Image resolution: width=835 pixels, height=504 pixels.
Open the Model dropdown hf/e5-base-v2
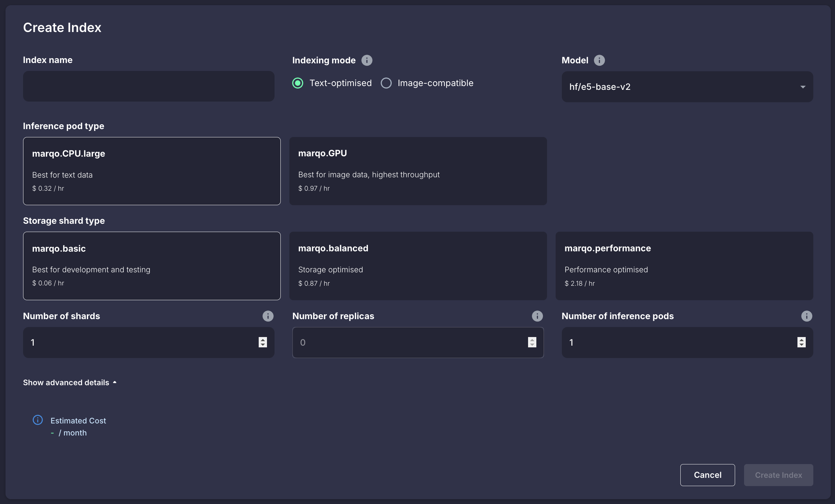coord(687,87)
